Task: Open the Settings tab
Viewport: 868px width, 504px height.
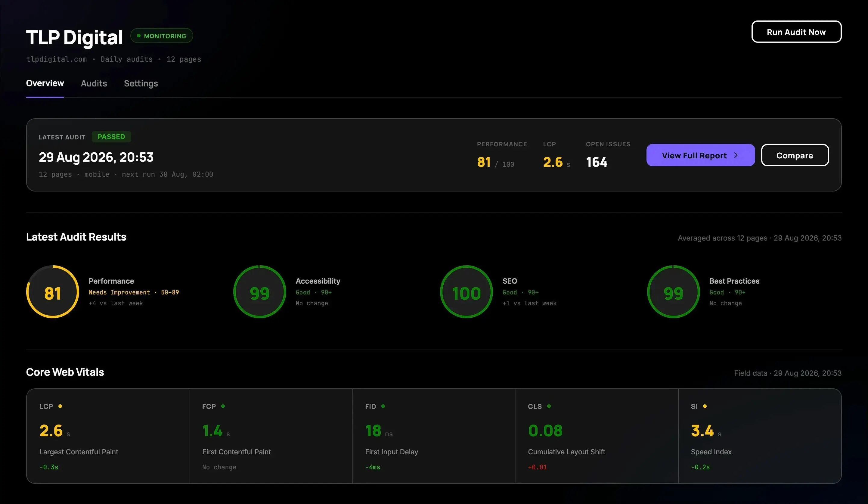Action: 141,83
